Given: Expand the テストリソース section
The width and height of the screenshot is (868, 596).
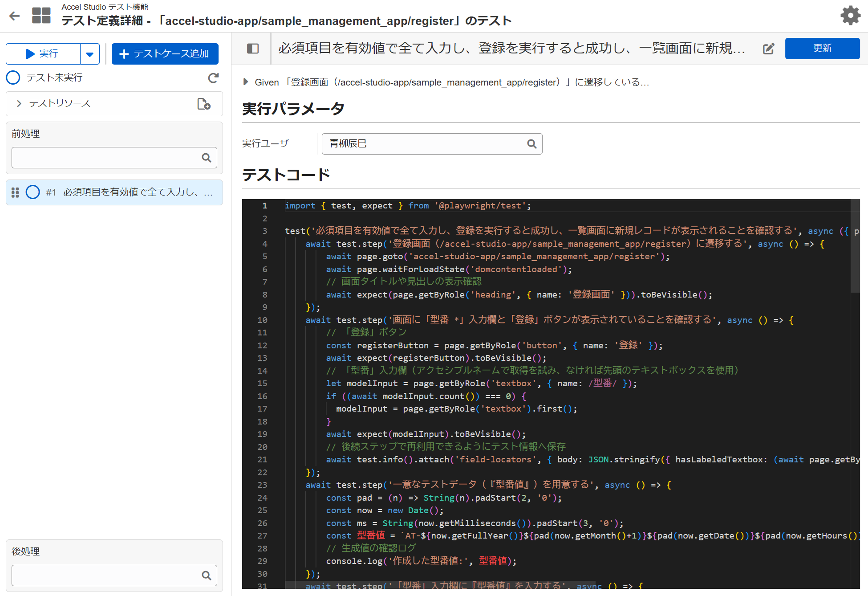Looking at the screenshot, I should (19, 103).
